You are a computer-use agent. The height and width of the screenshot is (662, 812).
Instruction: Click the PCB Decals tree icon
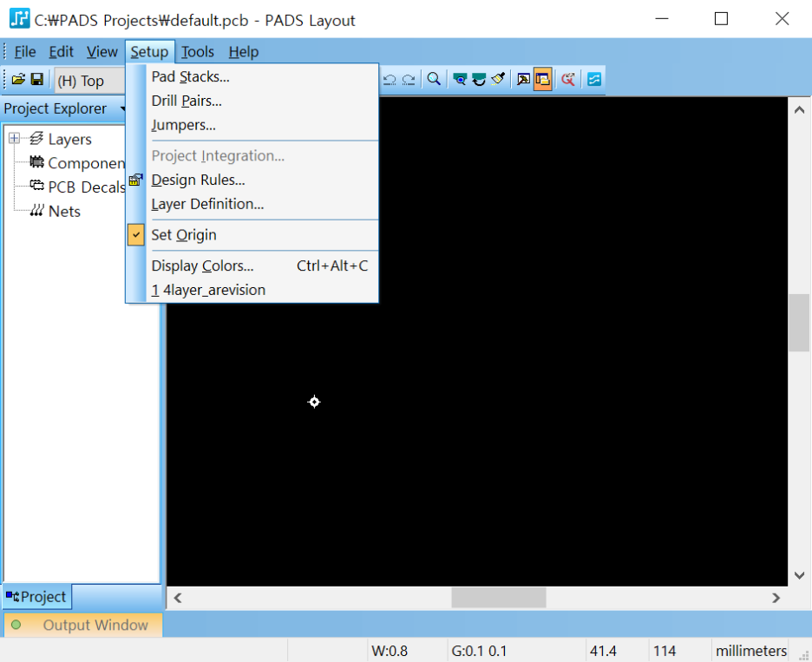pyautogui.click(x=36, y=186)
